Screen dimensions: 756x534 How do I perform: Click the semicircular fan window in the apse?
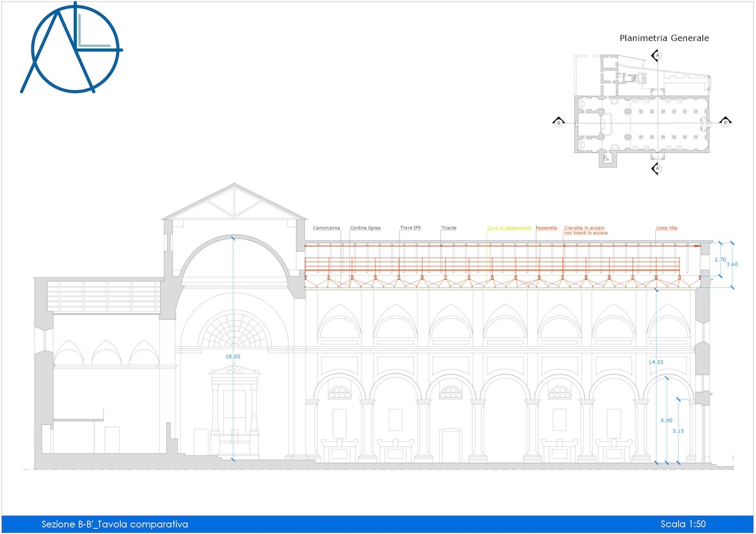(x=233, y=329)
